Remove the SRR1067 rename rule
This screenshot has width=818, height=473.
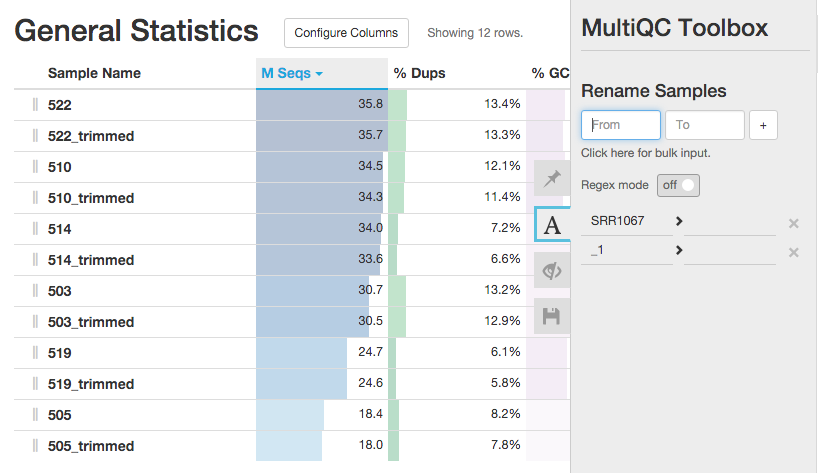793,224
